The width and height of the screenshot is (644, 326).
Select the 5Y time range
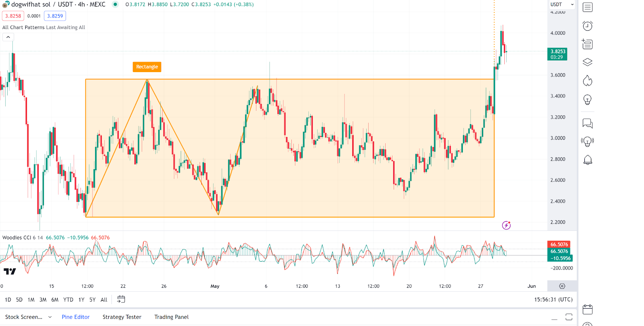coord(93,299)
